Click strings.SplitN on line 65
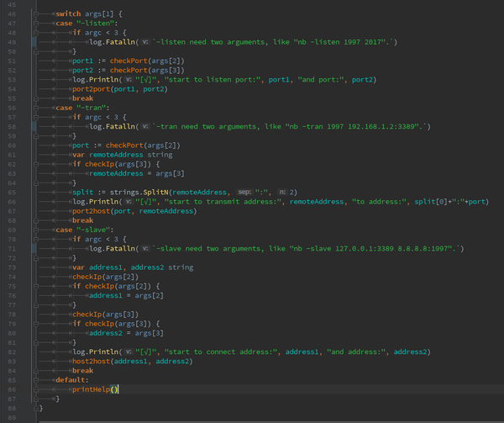The image size is (504, 423). click(139, 193)
